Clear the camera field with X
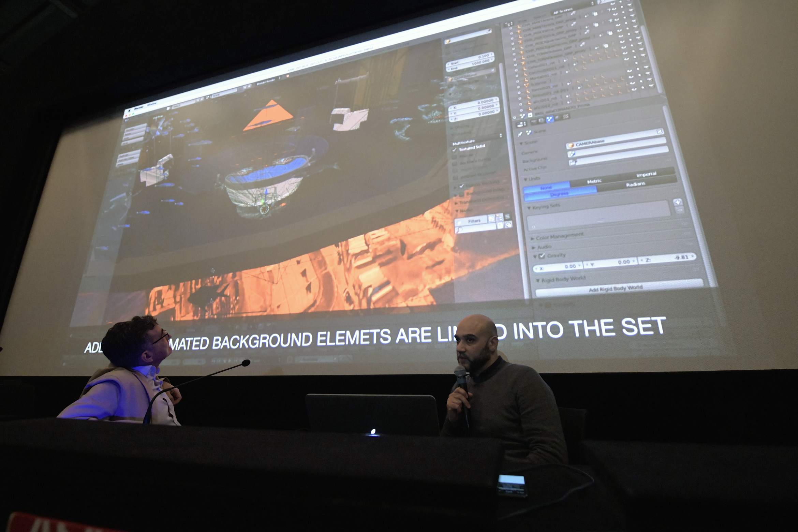The image size is (798, 532). (x=660, y=132)
